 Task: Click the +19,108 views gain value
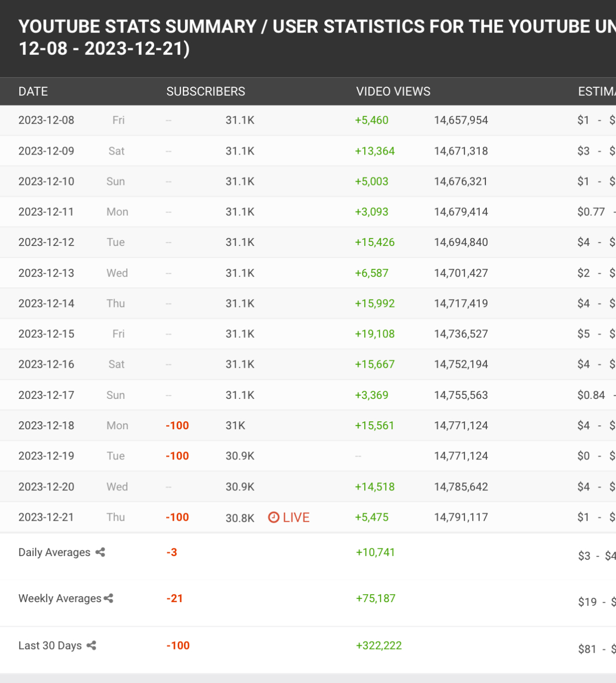click(375, 334)
